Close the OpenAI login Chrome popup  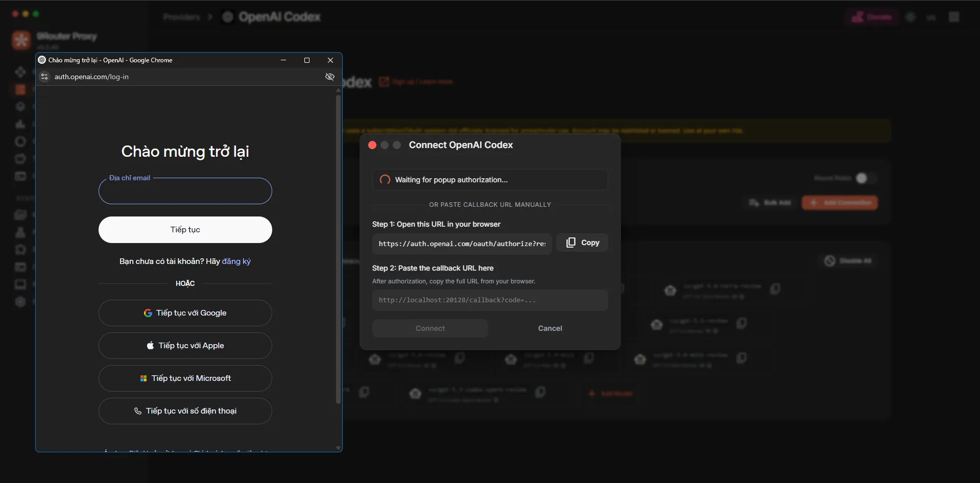[330, 60]
